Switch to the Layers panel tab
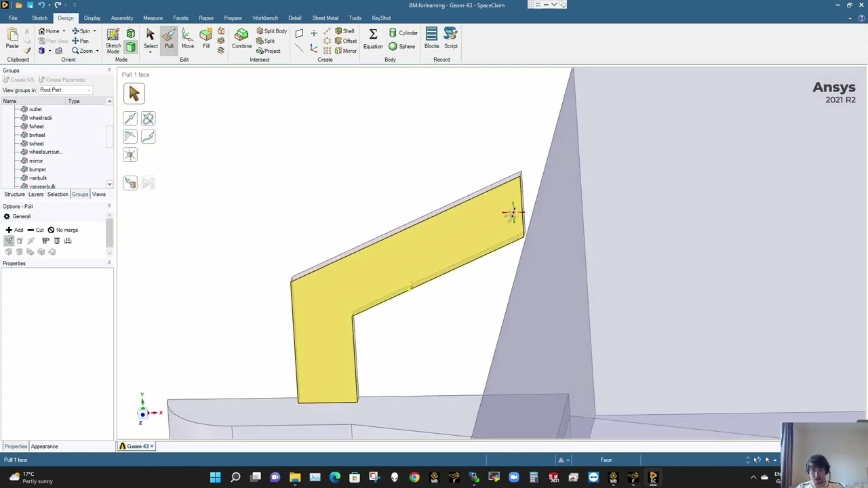 point(36,195)
